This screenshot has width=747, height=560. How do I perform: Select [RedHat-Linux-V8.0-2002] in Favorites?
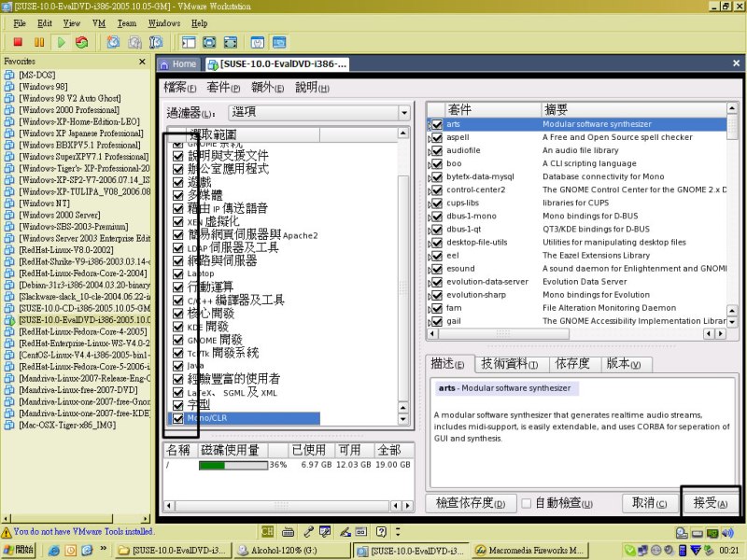click(x=65, y=250)
